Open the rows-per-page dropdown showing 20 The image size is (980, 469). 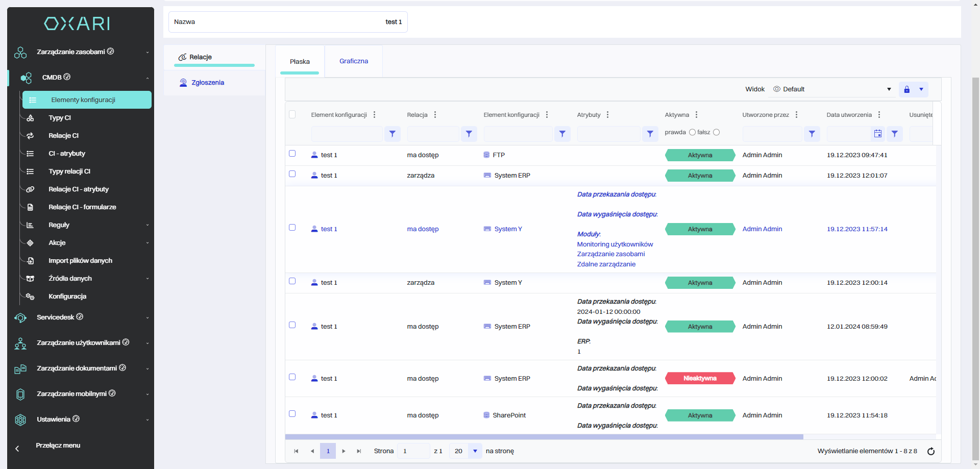point(475,451)
